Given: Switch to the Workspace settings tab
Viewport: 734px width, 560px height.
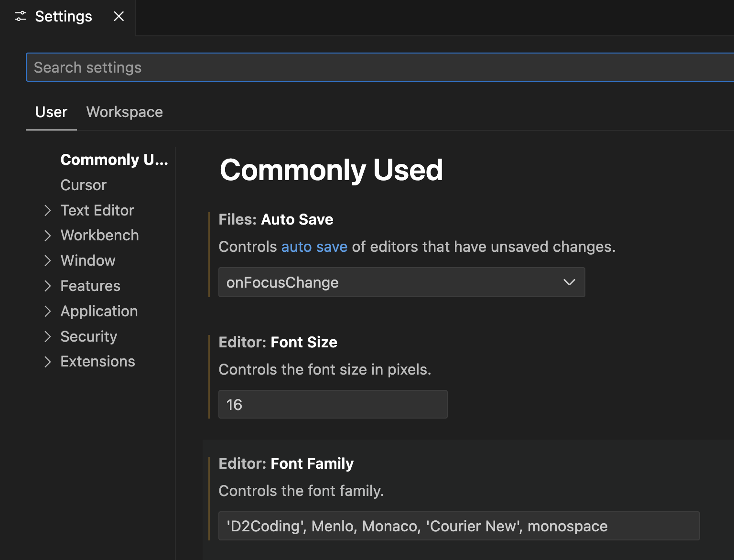Looking at the screenshot, I should coord(125,112).
